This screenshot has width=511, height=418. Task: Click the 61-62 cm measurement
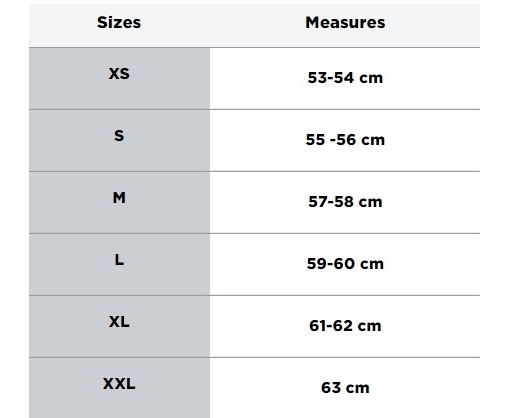[x=345, y=326]
